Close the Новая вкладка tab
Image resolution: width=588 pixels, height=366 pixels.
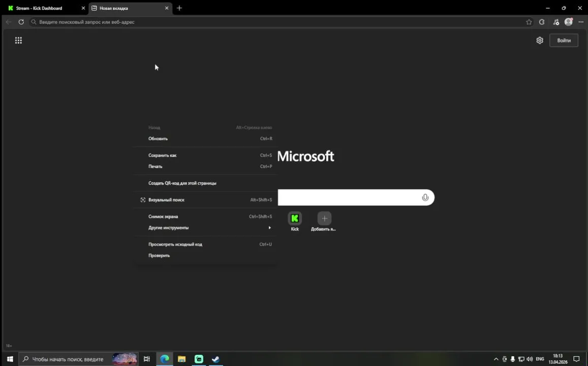[x=167, y=8]
